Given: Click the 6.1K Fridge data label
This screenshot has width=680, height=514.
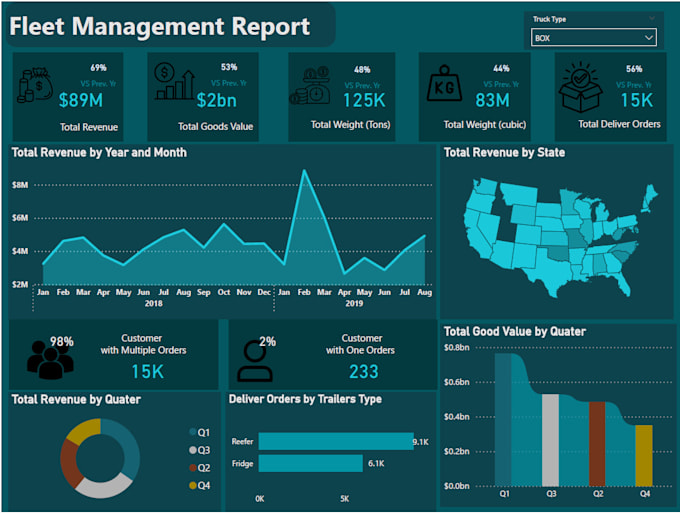Looking at the screenshot, I should (x=376, y=464).
